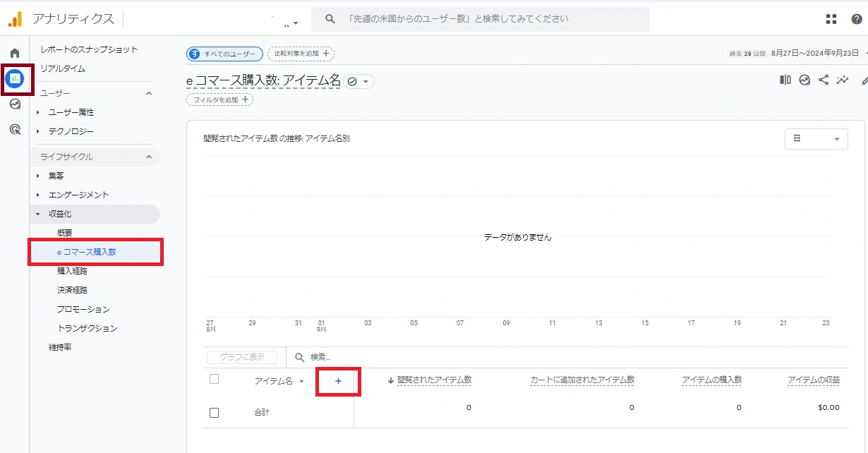Viewport: 868px width, 453px height.
Task: Click the 合計 row label
Action: 262,413
